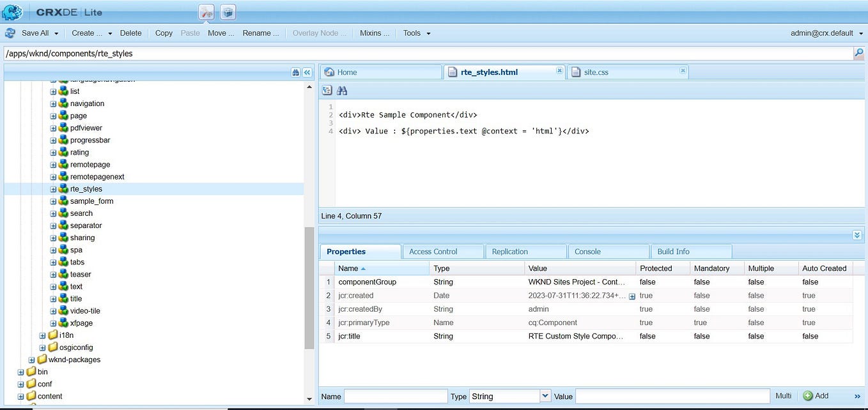Click the editor toolbar icon left of binoculars
This screenshot has height=410, width=868.
tap(327, 91)
